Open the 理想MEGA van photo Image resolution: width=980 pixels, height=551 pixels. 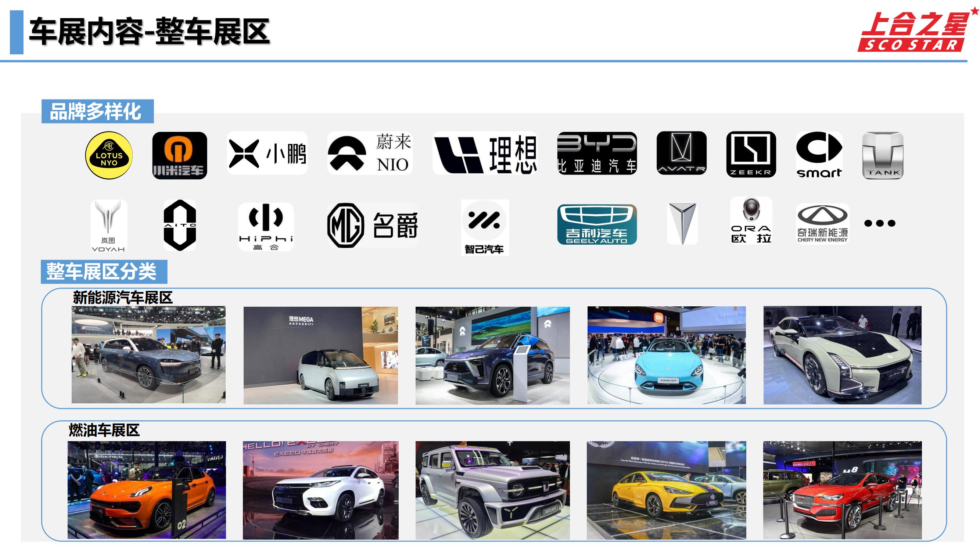(320, 356)
